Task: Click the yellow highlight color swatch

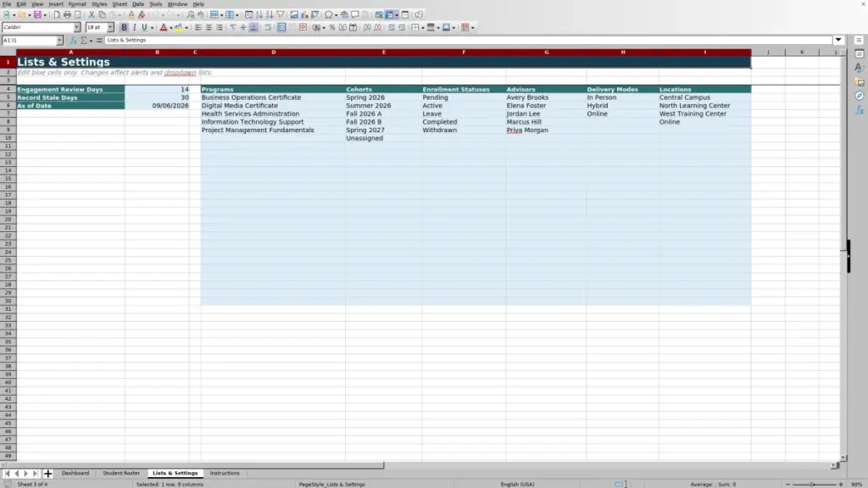Action: point(179,28)
